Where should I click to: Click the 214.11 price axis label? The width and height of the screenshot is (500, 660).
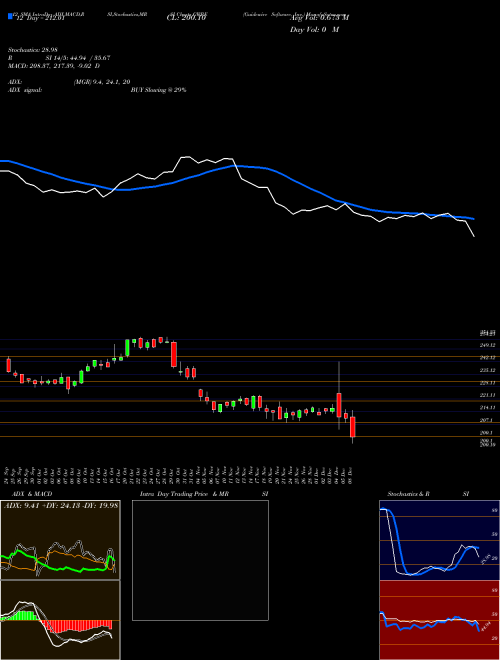coord(490,407)
